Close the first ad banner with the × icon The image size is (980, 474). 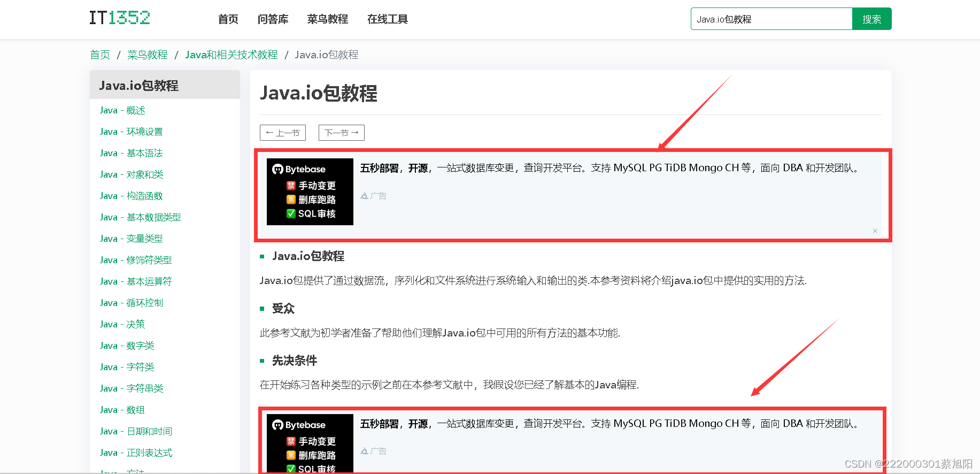click(x=875, y=231)
